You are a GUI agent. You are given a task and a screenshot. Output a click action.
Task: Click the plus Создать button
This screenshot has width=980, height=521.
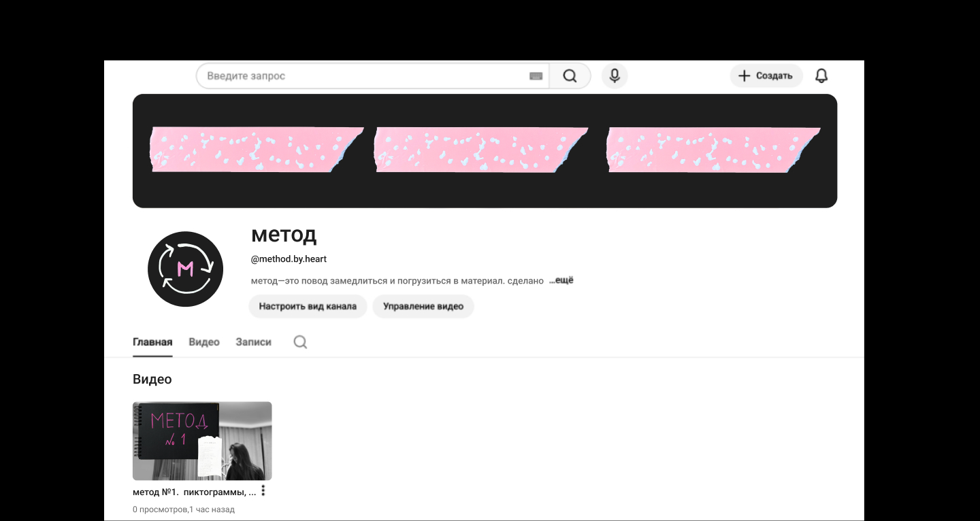point(766,75)
